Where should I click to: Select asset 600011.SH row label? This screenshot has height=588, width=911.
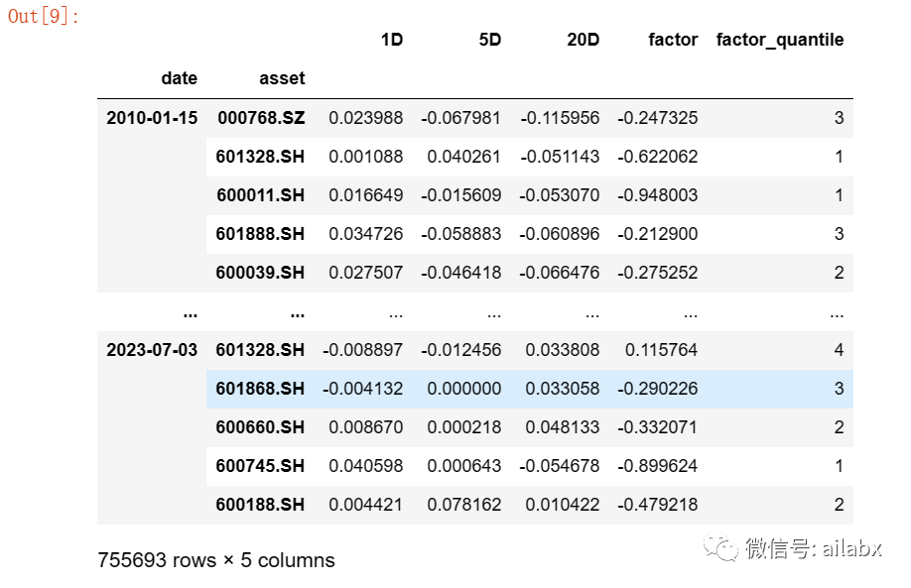point(260,195)
